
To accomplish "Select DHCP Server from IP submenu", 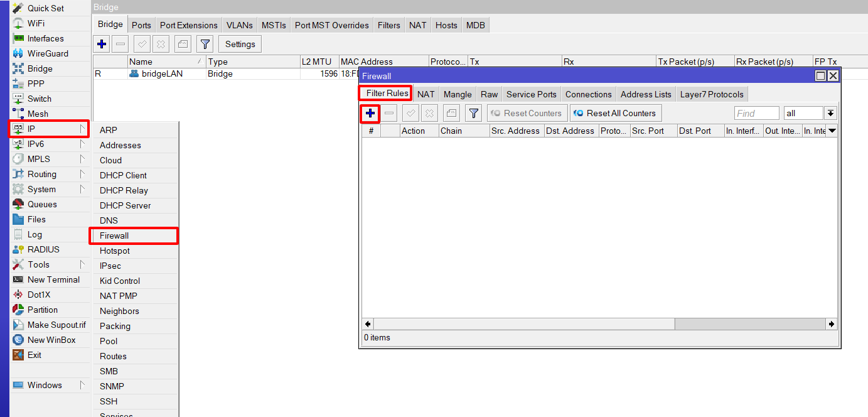I will 125,205.
